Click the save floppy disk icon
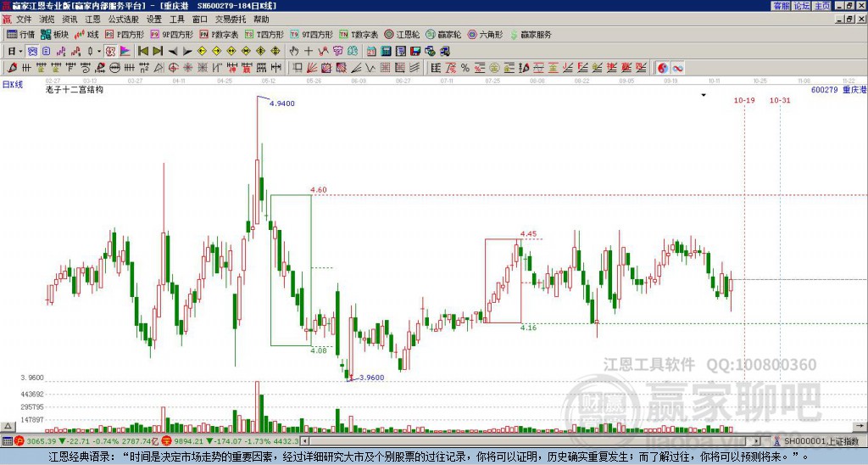 coord(415,51)
